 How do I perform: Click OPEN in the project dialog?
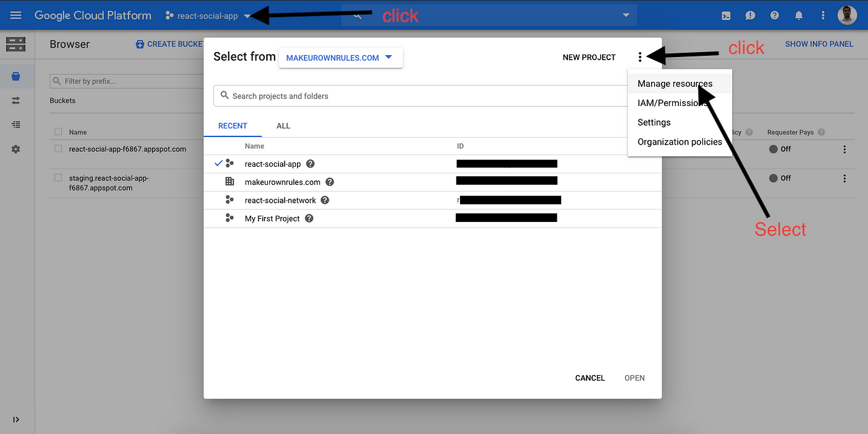click(x=634, y=378)
